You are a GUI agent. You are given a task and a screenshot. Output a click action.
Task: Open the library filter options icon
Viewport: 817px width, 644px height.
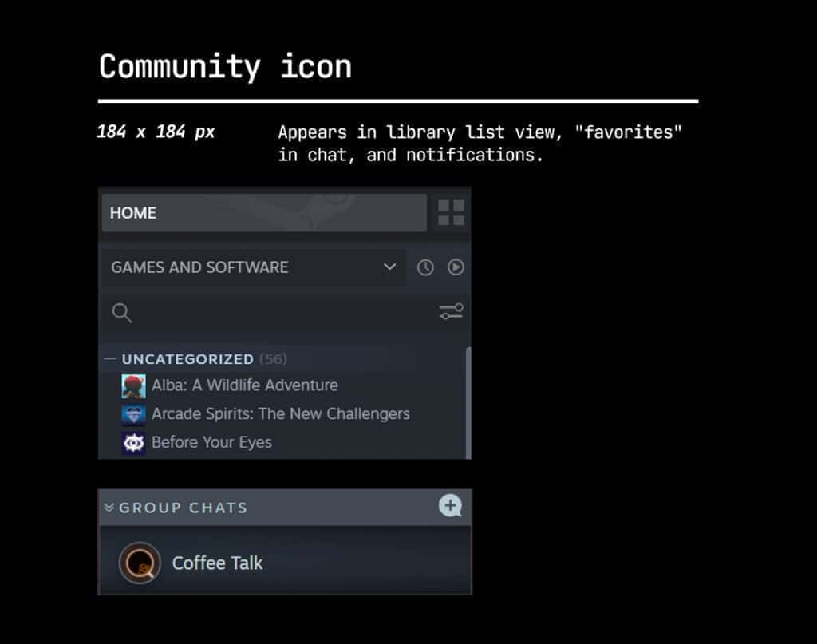[x=452, y=313]
